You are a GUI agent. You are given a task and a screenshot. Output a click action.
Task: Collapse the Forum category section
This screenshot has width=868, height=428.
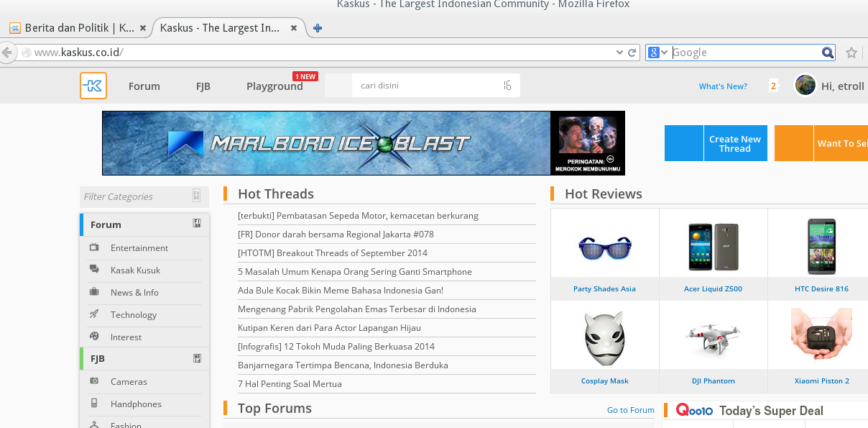tap(197, 224)
